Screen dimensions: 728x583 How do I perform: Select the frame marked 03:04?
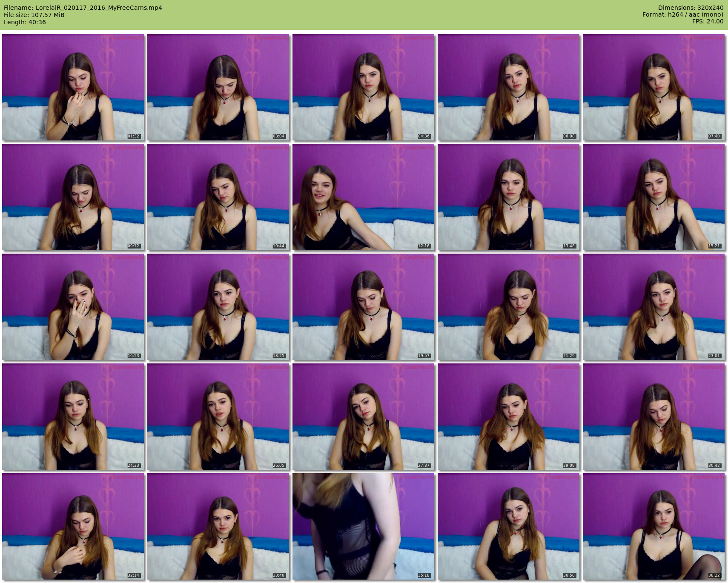coord(218,87)
